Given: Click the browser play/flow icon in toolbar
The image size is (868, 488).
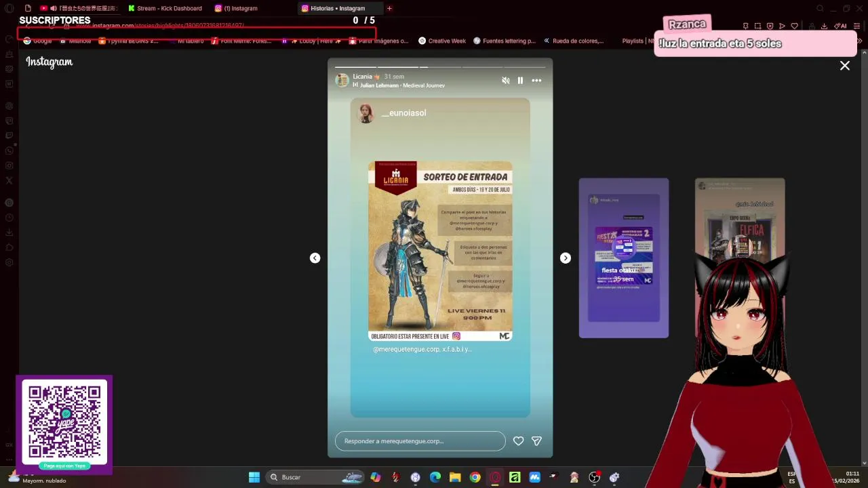Looking at the screenshot, I should [x=782, y=26].
